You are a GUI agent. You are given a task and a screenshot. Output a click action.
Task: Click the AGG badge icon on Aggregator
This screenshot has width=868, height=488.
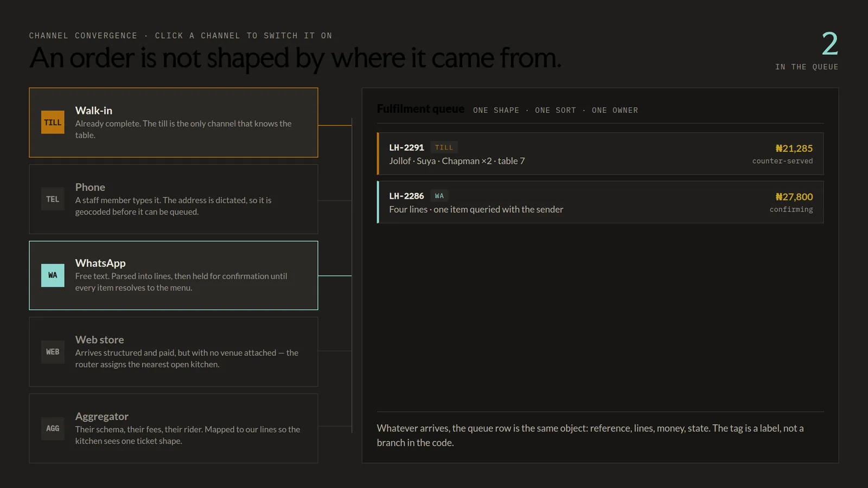tap(53, 428)
